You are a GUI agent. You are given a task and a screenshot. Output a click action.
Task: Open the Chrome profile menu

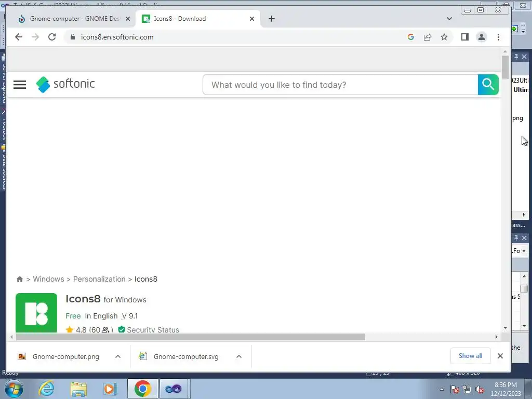click(x=482, y=37)
